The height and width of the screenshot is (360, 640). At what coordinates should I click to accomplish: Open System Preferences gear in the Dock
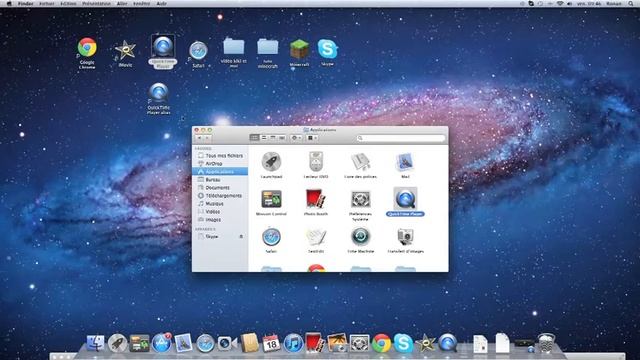pyautogui.click(x=360, y=343)
